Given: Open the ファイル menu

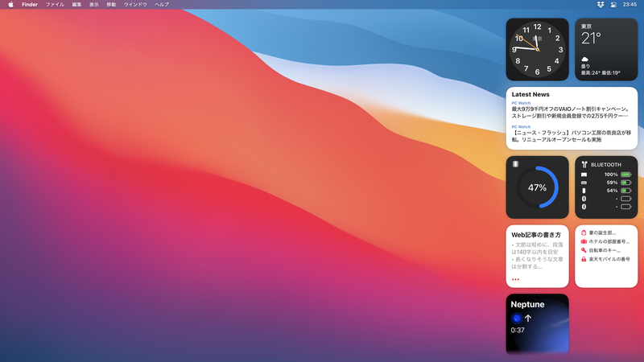Looking at the screenshot, I should [x=55, y=5].
